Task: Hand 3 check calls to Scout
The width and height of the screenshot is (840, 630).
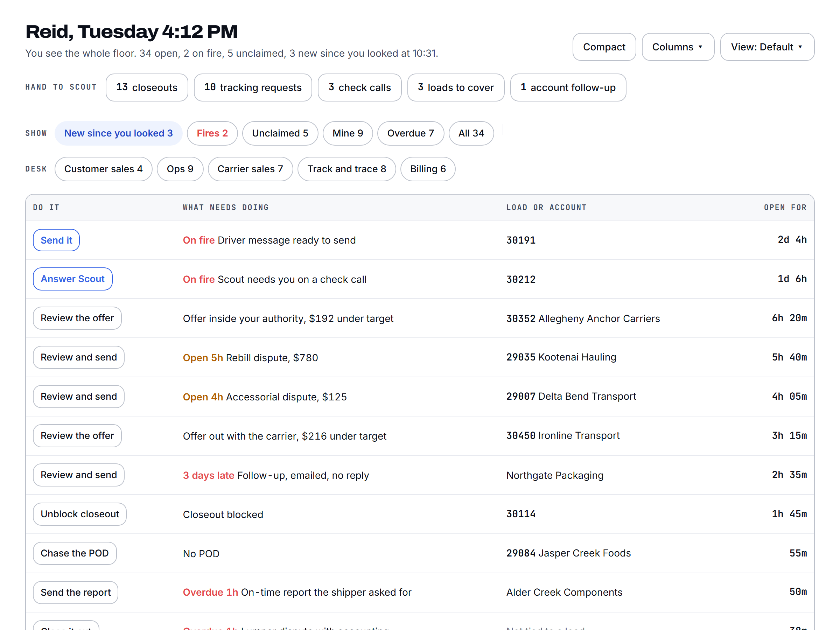Action: point(359,87)
